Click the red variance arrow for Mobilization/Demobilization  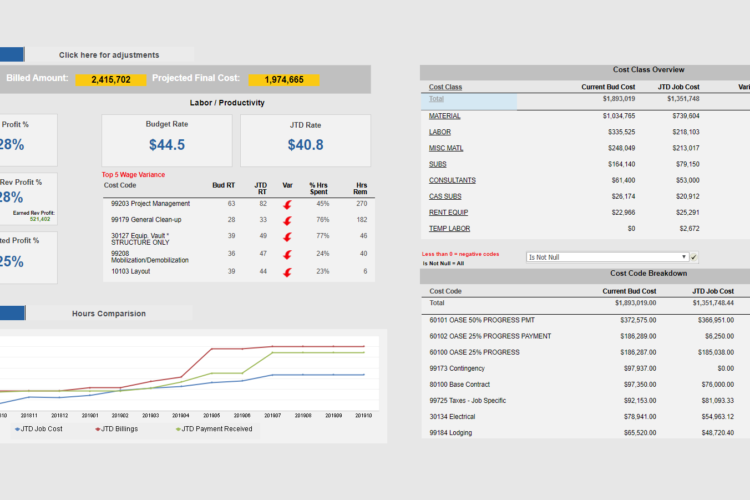click(287, 255)
